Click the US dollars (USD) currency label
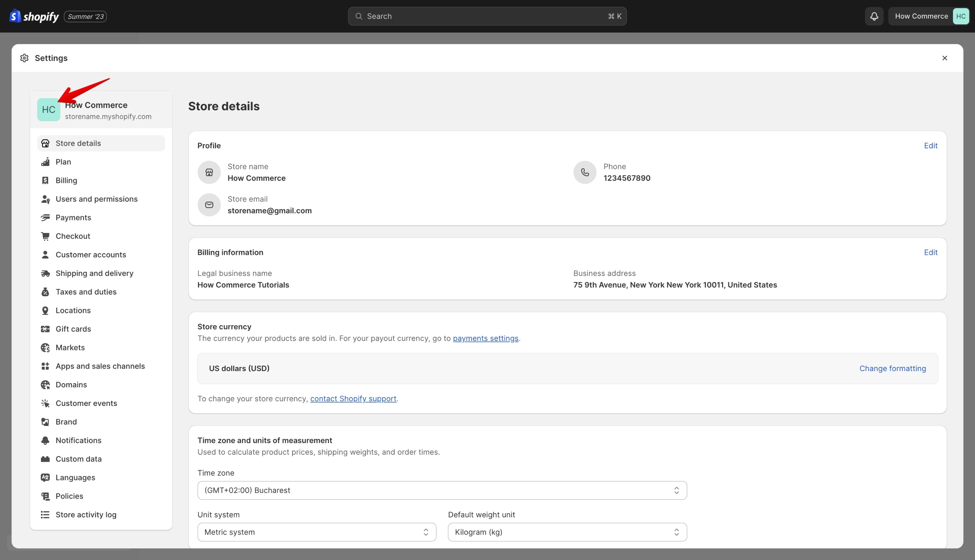The width and height of the screenshot is (975, 560). [x=239, y=368]
